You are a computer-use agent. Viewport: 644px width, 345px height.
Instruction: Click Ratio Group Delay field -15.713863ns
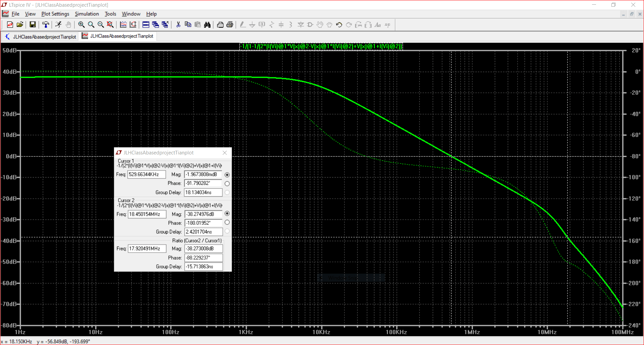pyautogui.click(x=204, y=267)
